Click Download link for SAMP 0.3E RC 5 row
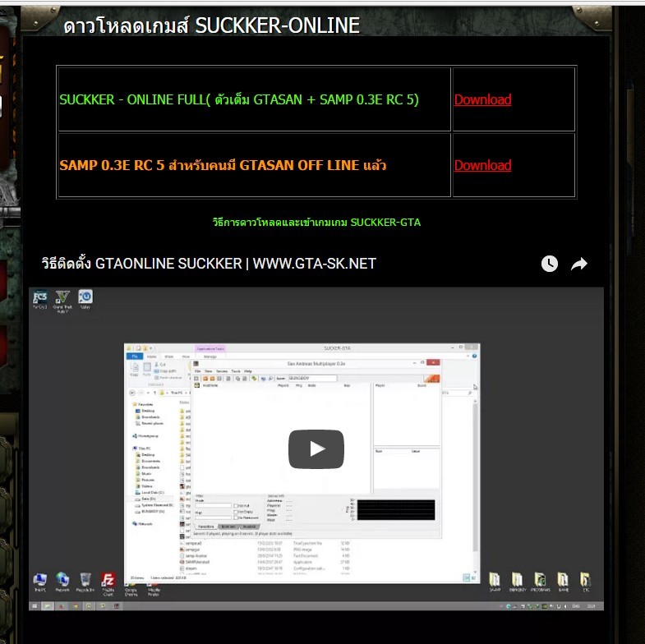645x644 pixels. [x=482, y=165]
